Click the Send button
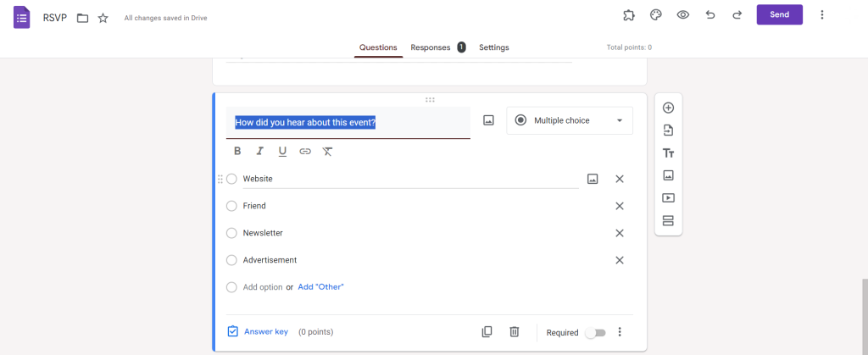This screenshot has width=868, height=355. pos(780,14)
